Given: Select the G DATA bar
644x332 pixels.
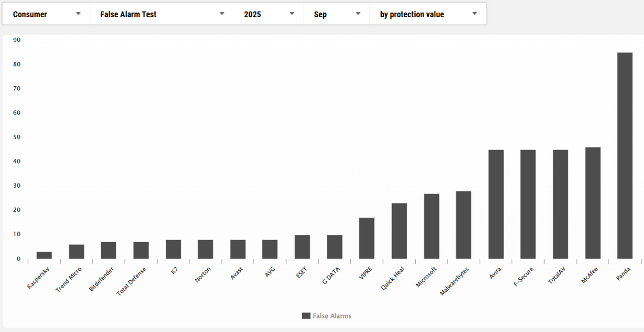Looking at the screenshot, I should (x=335, y=247).
